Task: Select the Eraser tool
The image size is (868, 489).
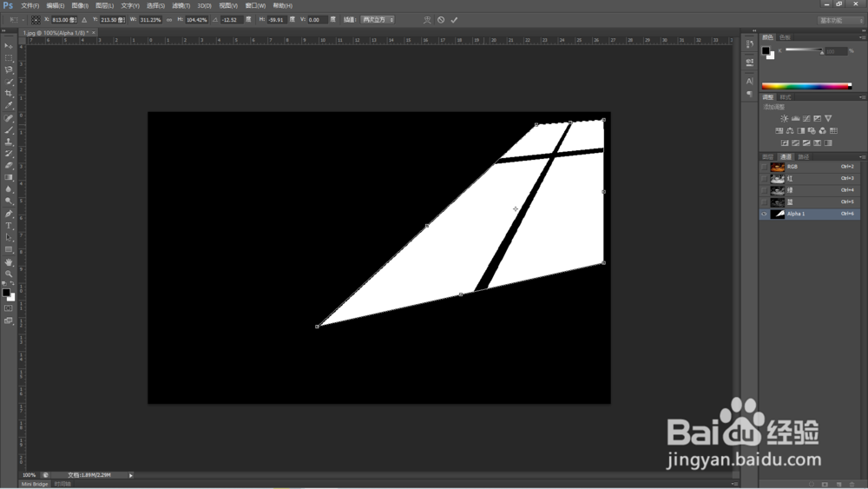Action: click(9, 166)
